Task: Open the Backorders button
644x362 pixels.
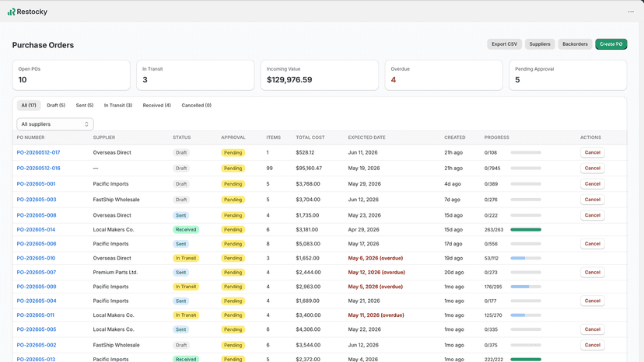Action: [575, 44]
